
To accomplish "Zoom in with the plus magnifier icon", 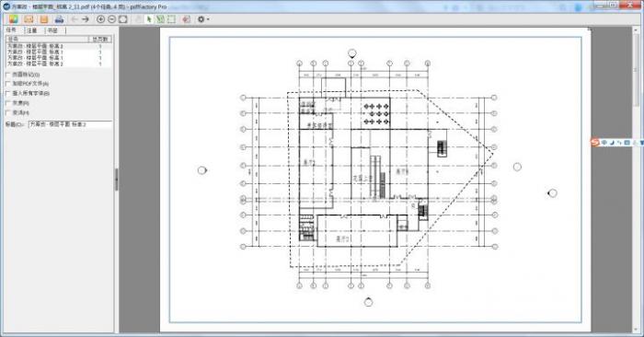I will pos(100,19).
